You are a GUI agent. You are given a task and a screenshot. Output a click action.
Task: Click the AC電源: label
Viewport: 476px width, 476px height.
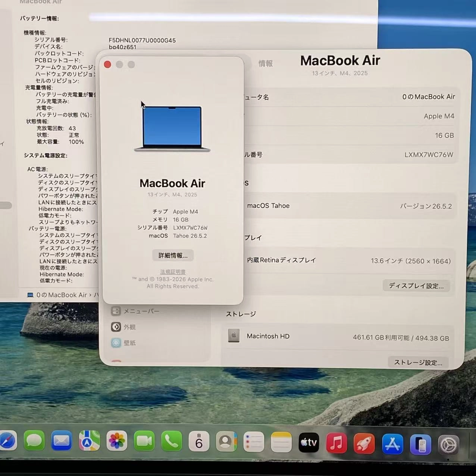pyautogui.click(x=37, y=169)
